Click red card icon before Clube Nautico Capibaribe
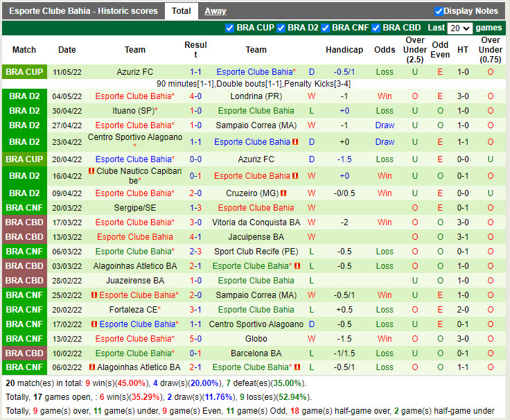The height and width of the screenshot is (420, 510). (91, 171)
